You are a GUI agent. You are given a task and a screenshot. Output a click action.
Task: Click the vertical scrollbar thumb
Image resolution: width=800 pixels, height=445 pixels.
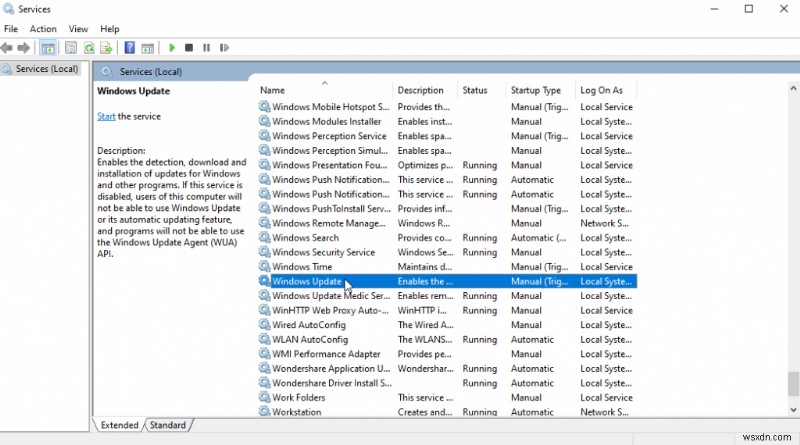coord(793,384)
